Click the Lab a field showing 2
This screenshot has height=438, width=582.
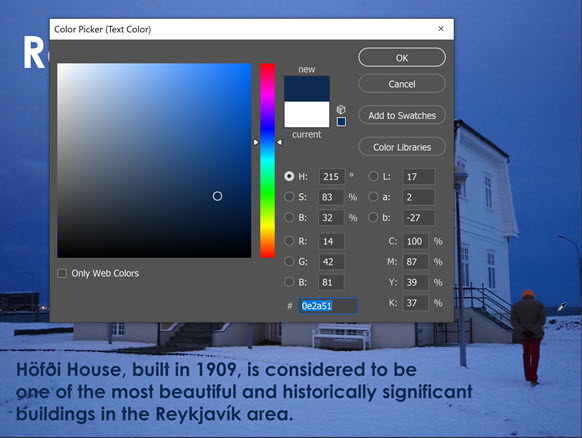point(419,197)
